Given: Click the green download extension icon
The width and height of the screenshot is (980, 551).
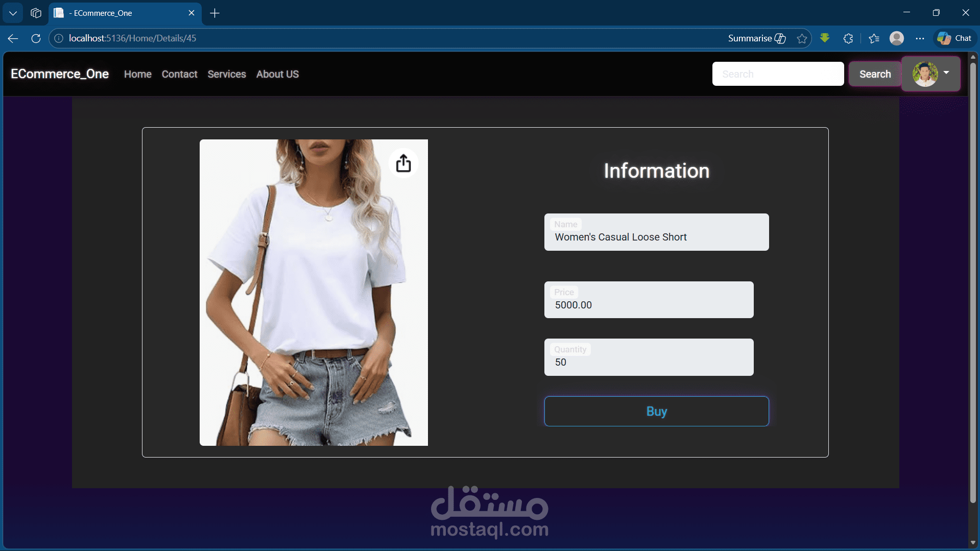Looking at the screenshot, I should (825, 38).
